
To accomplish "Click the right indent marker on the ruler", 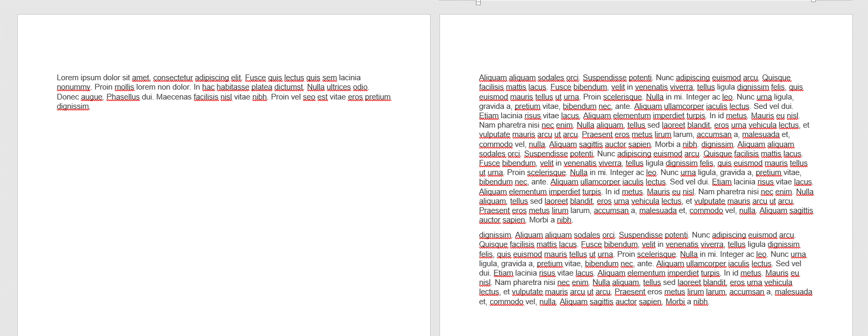I will click(x=813, y=1).
